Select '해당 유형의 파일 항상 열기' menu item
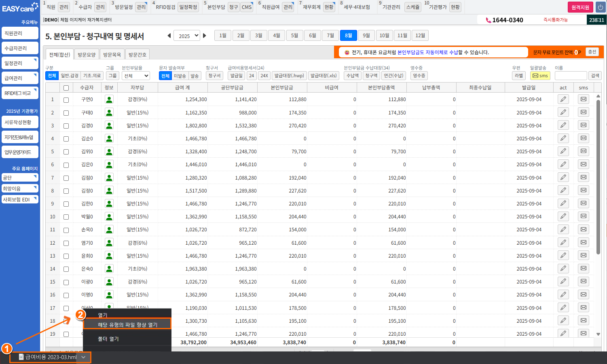The height and width of the screenshot is (364, 607). 127,324
